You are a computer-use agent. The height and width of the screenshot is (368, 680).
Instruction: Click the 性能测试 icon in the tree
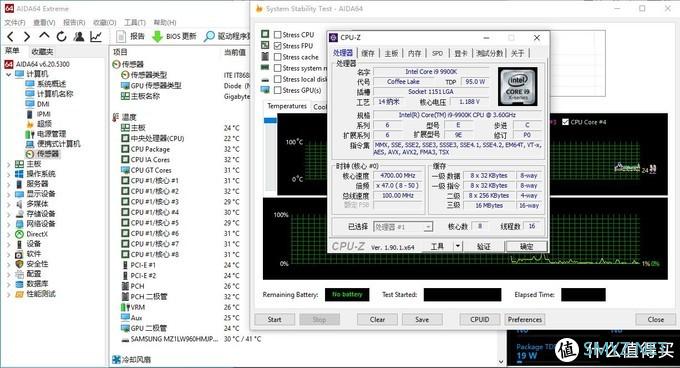[19, 294]
